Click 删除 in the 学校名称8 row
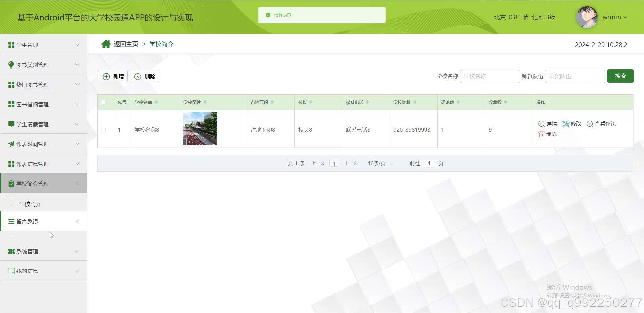The width and height of the screenshot is (644, 313). [x=548, y=134]
